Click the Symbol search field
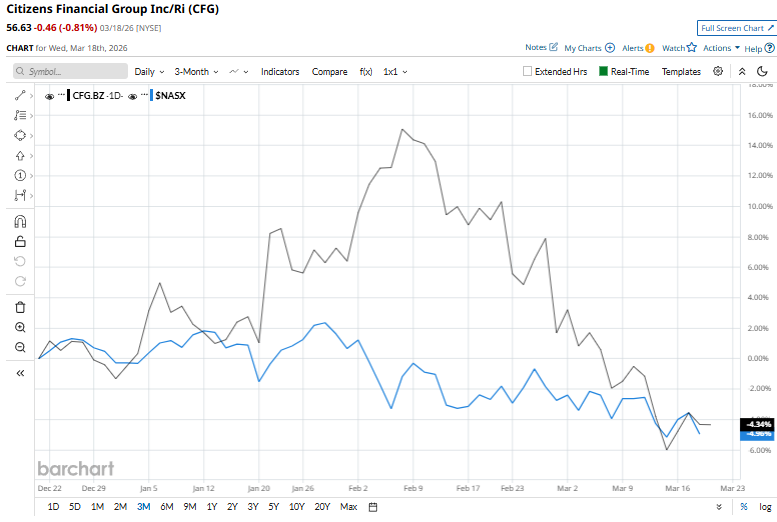The image size is (777, 522). click(x=71, y=72)
